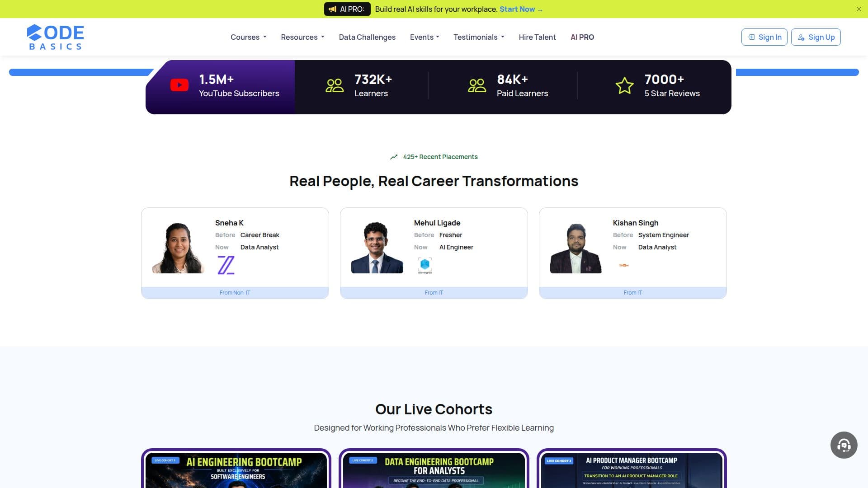868x488 pixels.
Task: Click the 'From Non-IT' label
Action: (235, 293)
